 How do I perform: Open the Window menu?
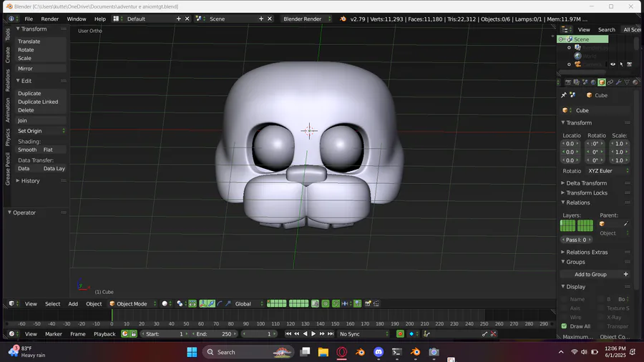click(77, 19)
